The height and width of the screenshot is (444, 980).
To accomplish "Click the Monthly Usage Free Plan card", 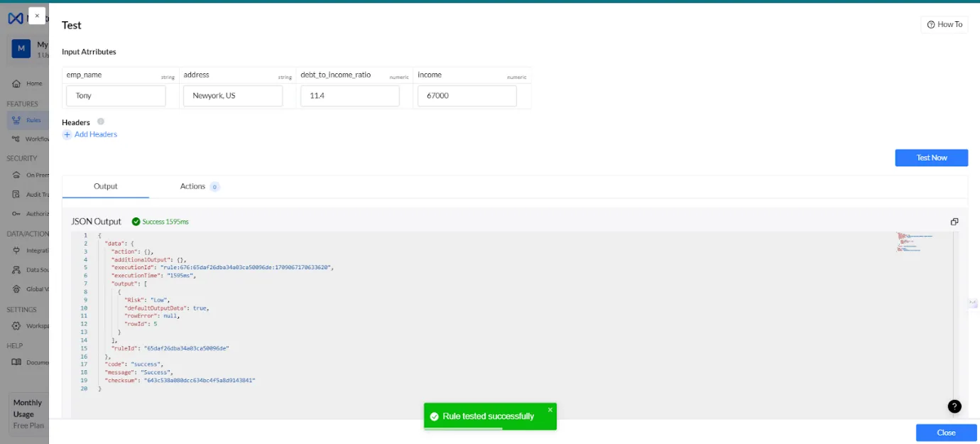I will pos(28,414).
